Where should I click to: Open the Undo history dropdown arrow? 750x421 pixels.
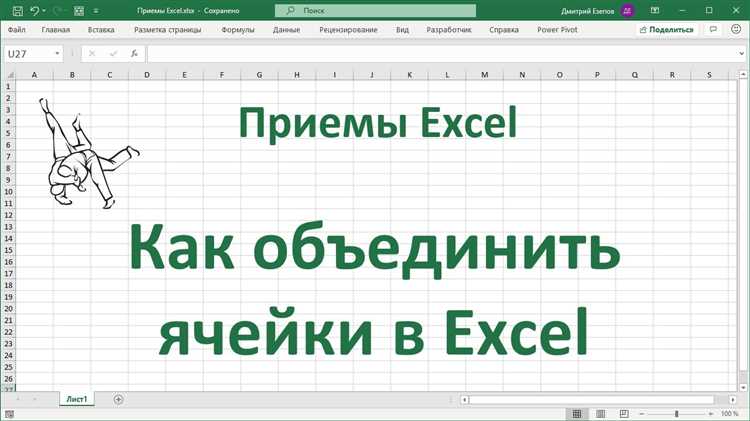[x=44, y=11]
